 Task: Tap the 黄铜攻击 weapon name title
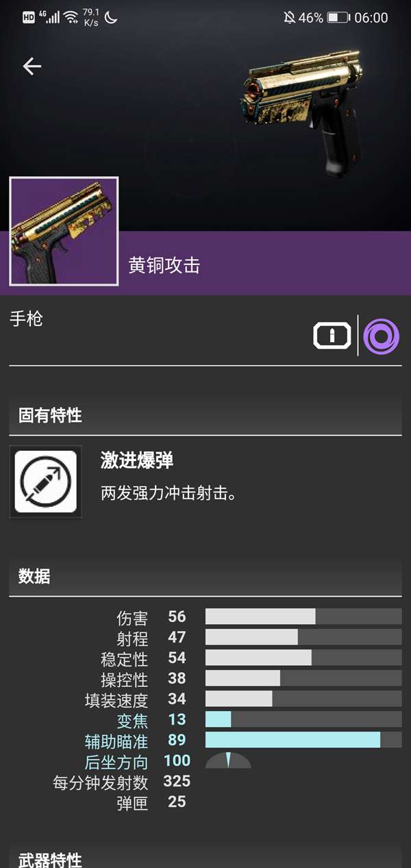tap(164, 265)
